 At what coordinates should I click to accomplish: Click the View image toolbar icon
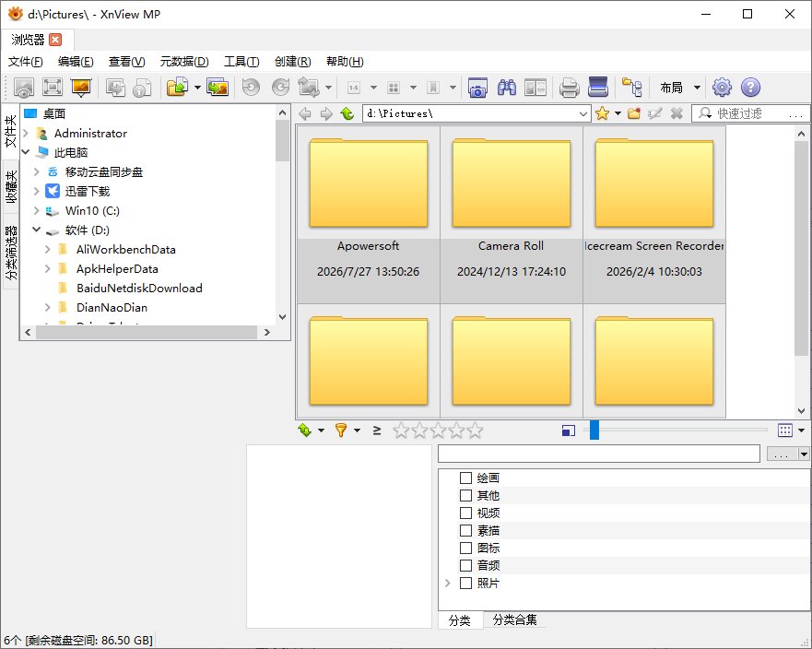(x=24, y=87)
